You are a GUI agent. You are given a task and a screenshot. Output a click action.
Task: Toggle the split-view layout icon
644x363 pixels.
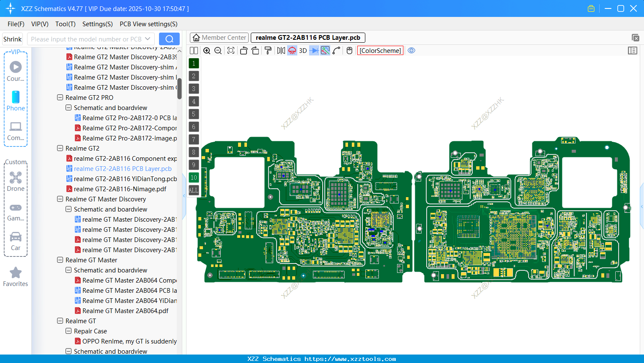194,51
